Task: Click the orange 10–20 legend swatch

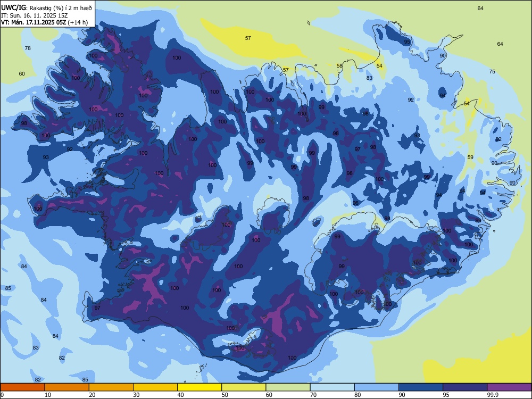Action: (x=67, y=387)
